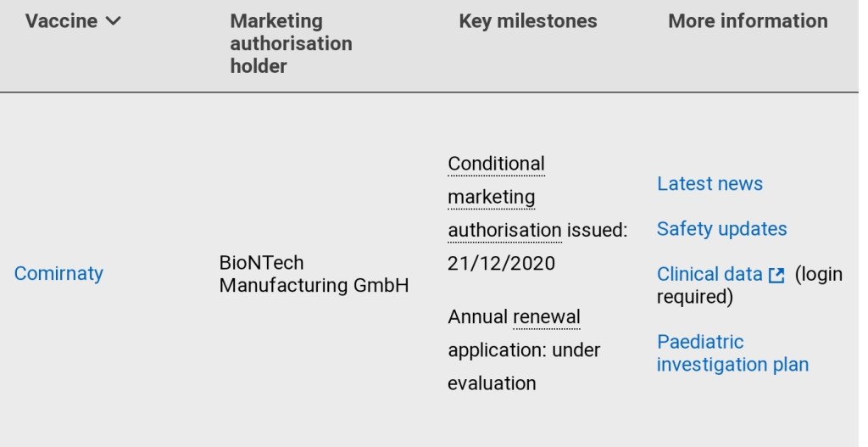Open the Paediatric investigation plan link
Viewport: 868px width, 447px height.
(x=732, y=353)
